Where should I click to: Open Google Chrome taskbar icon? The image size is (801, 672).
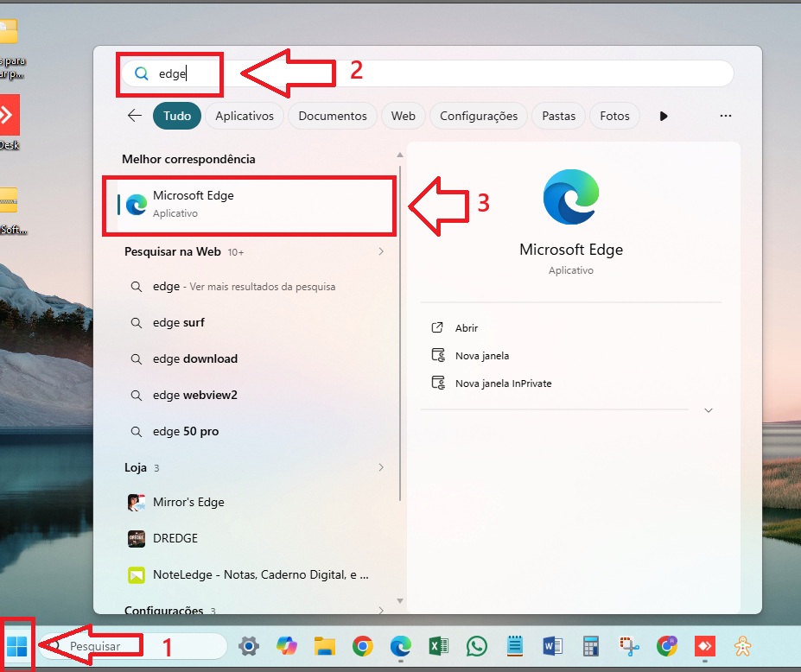pos(362,645)
